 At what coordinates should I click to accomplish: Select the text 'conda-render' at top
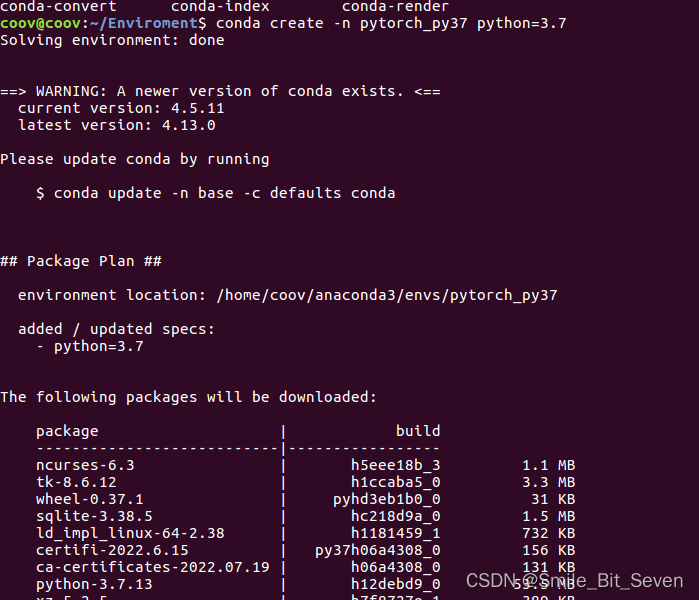coord(395,6)
